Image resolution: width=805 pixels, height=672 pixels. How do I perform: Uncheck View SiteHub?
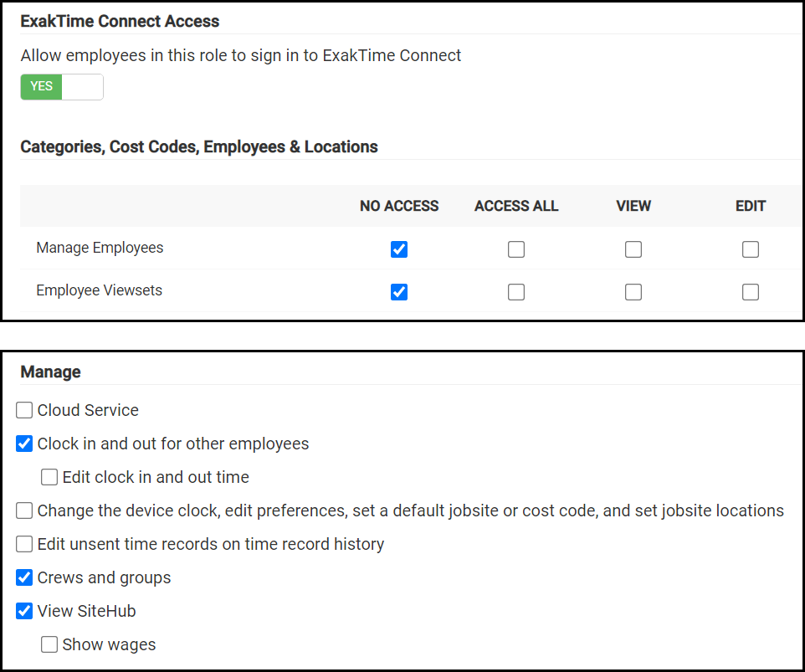(x=24, y=611)
